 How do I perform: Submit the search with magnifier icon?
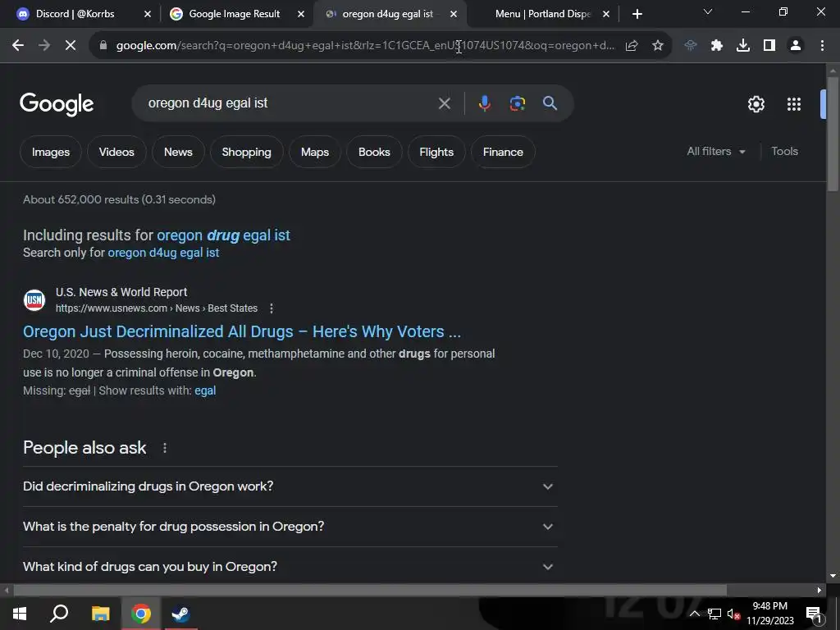[550, 103]
